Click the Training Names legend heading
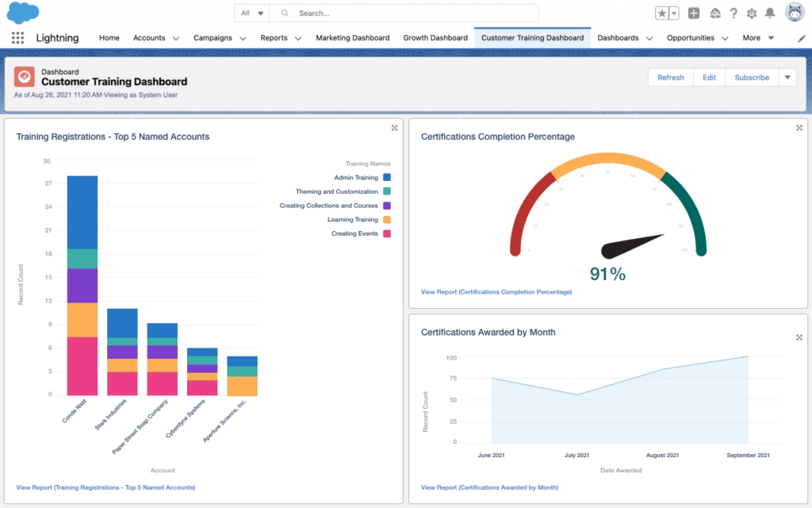The width and height of the screenshot is (812, 508). (368, 164)
